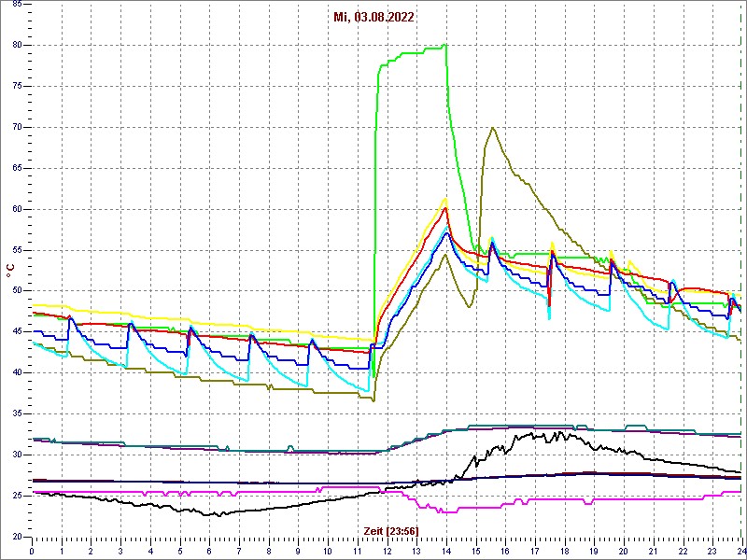Image resolution: width=747 pixels, height=560 pixels.
Task: Select hour 18 on the time axis
Action: (x=564, y=552)
